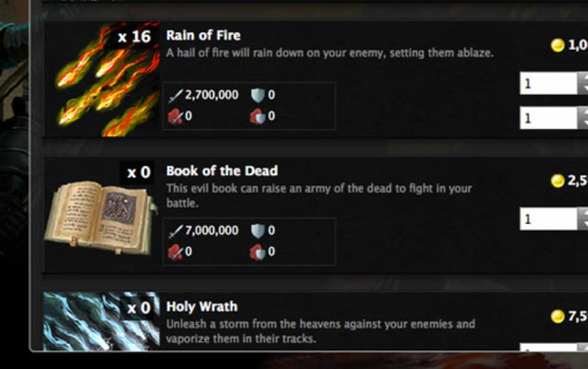Viewport: 588px width, 369px height.
Task: Click Rain of Fire red sword icon
Action: pyautogui.click(x=175, y=116)
